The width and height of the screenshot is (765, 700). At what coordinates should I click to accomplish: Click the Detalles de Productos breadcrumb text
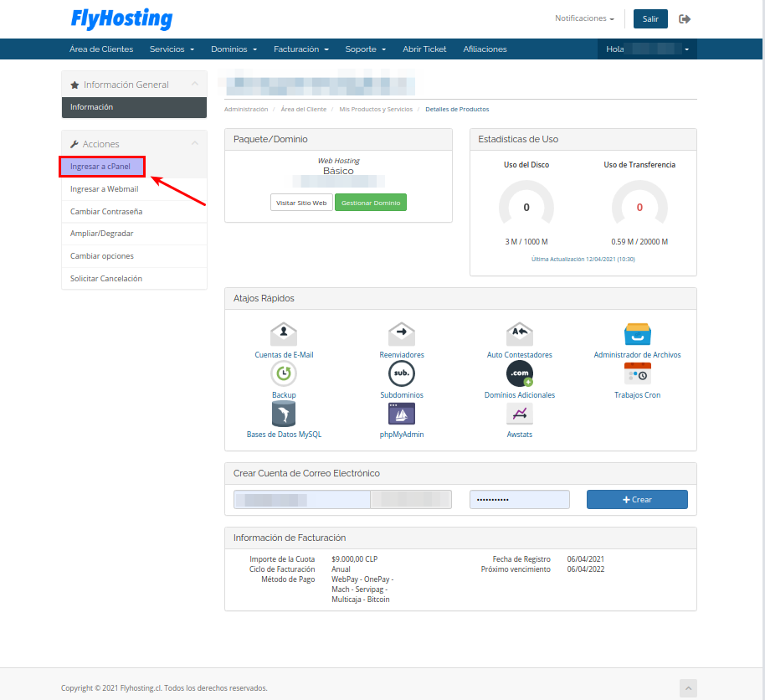pos(457,110)
